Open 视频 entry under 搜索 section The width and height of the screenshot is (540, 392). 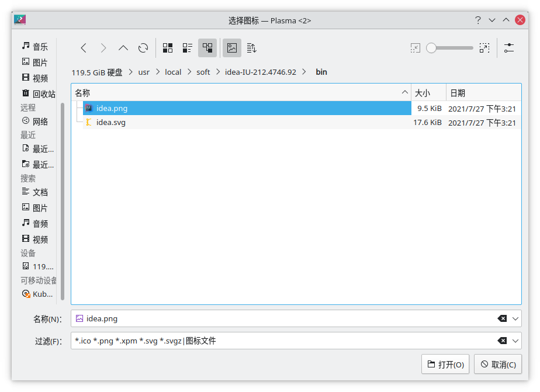point(35,240)
